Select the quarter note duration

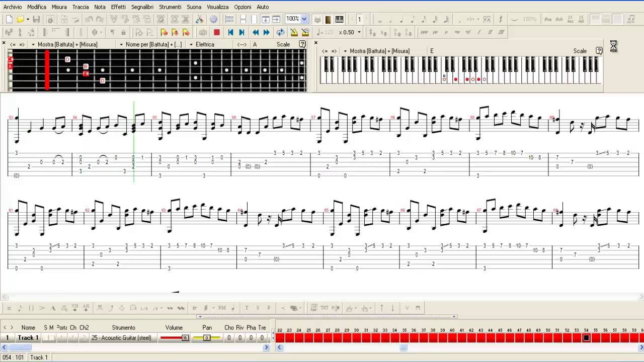401,20
